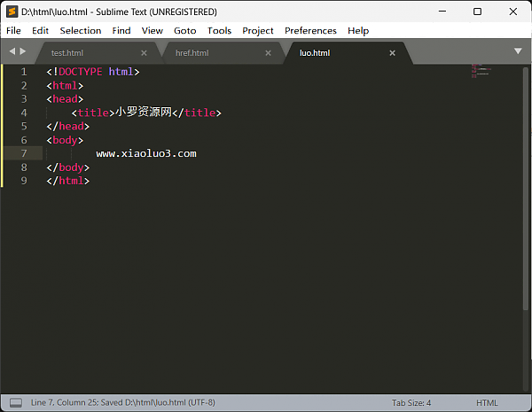The width and height of the screenshot is (532, 412).
Task: Open the Tab Size: 4 selector
Action: (x=411, y=402)
